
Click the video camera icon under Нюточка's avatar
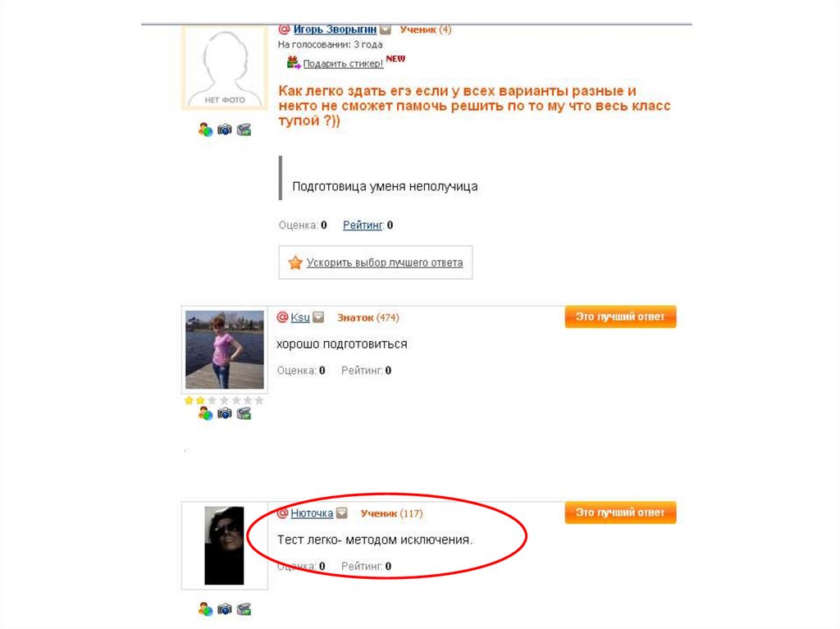coord(244,609)
